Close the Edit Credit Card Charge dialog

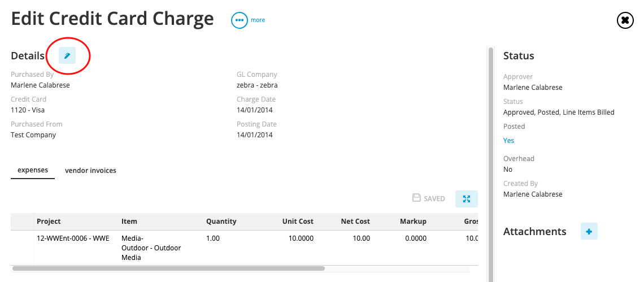point(625,20)
